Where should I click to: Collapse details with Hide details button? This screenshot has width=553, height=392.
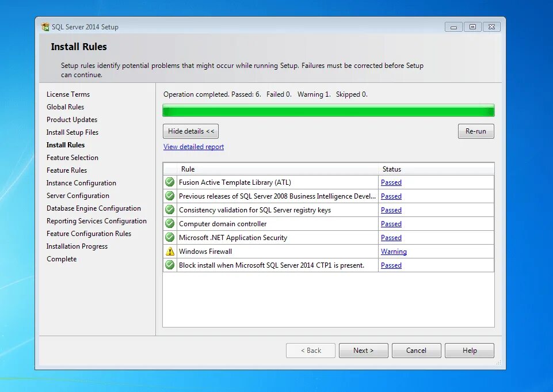pos(190,131)
